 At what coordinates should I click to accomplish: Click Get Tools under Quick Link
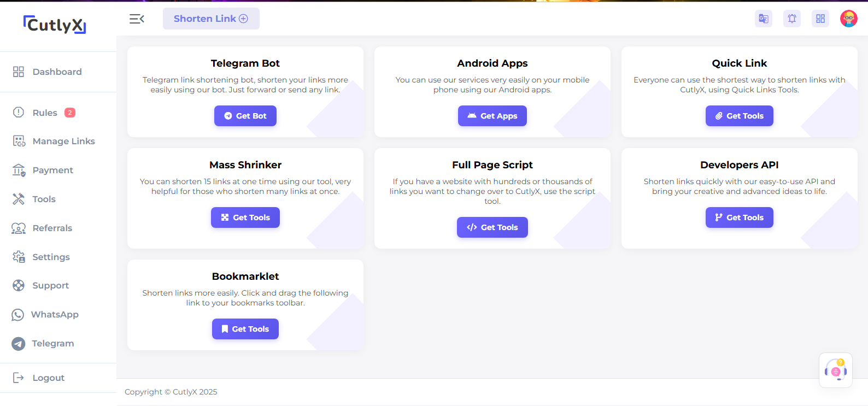740,116
